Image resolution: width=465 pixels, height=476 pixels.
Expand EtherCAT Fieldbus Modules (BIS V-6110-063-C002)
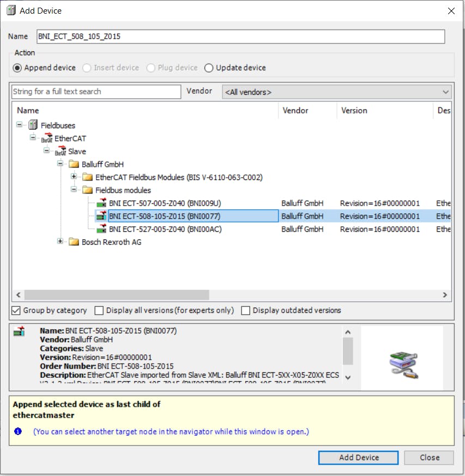point(74,176)
